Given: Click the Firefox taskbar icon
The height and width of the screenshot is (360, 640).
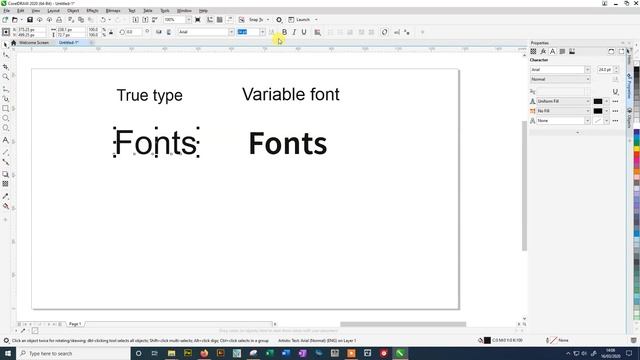Looking at the screenshot, I should click(204, 353).
